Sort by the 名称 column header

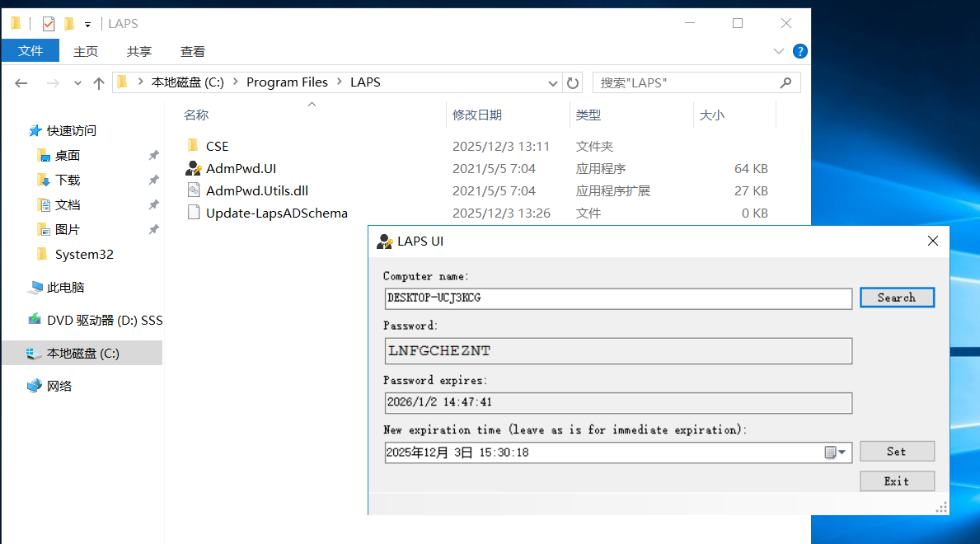pyautogui.click(x=196, y=115)
